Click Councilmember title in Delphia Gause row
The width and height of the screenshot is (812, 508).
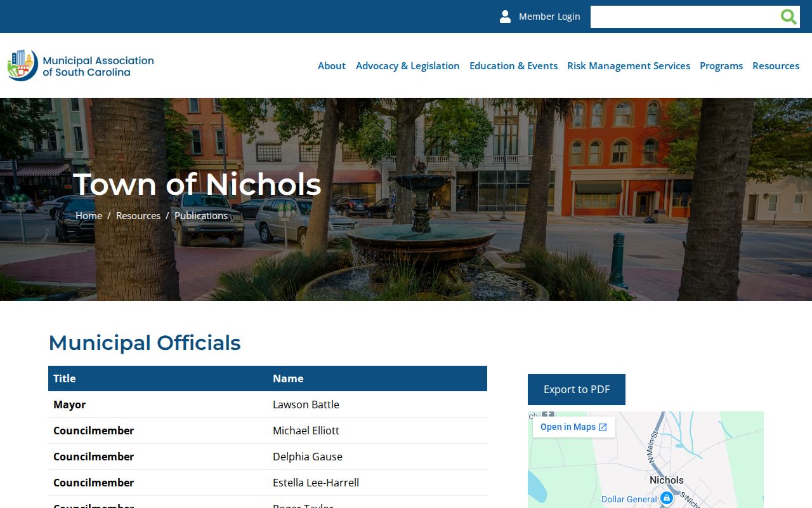pyautogui.click(x=93, y=457)
